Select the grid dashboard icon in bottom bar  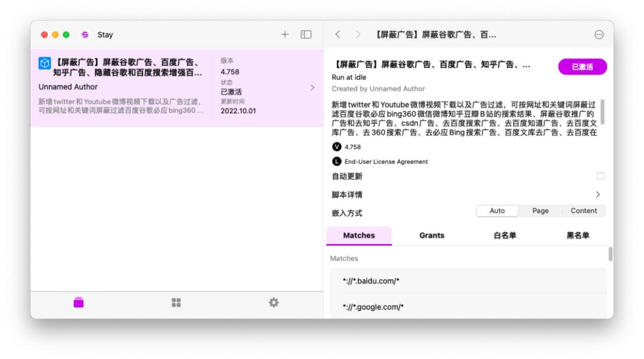(175, 303)
